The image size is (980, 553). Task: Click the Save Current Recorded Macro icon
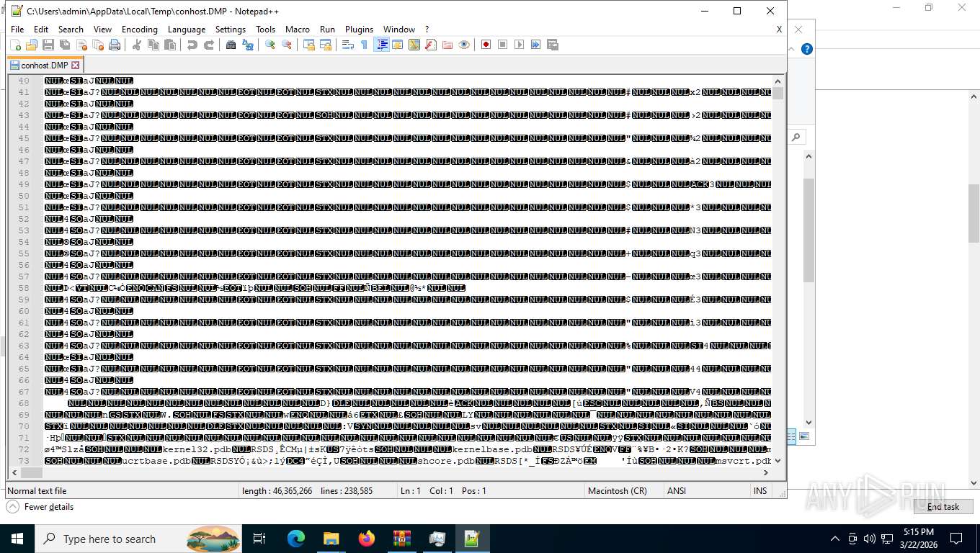click(x=553, y=45)
